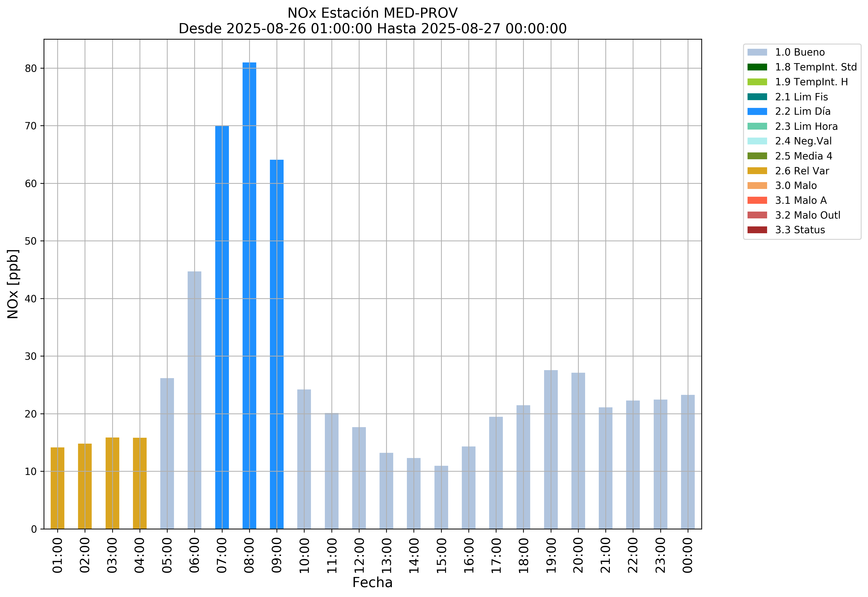Click the NOx [ppb] y-axis label

pos(13,284)
